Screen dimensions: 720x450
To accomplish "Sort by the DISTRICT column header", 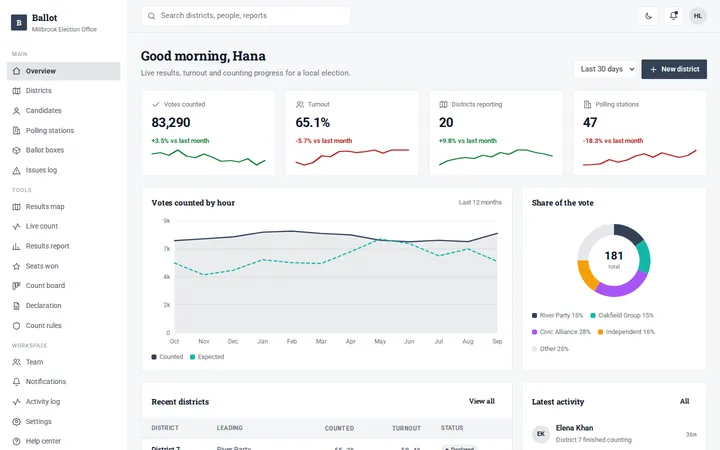I will (165, 428).
